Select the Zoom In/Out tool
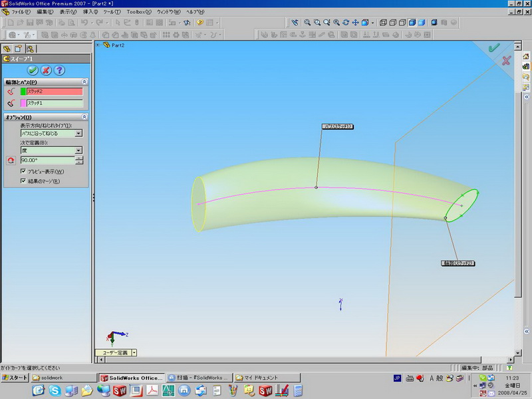The height and width of the screenshot is (399, 532). tap(327, 23)
